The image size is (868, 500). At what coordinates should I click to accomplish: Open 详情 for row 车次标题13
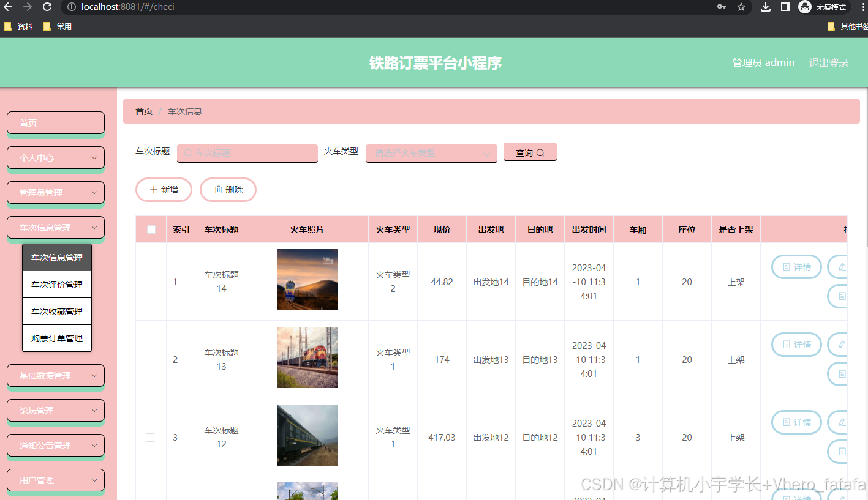pos(796,345)
